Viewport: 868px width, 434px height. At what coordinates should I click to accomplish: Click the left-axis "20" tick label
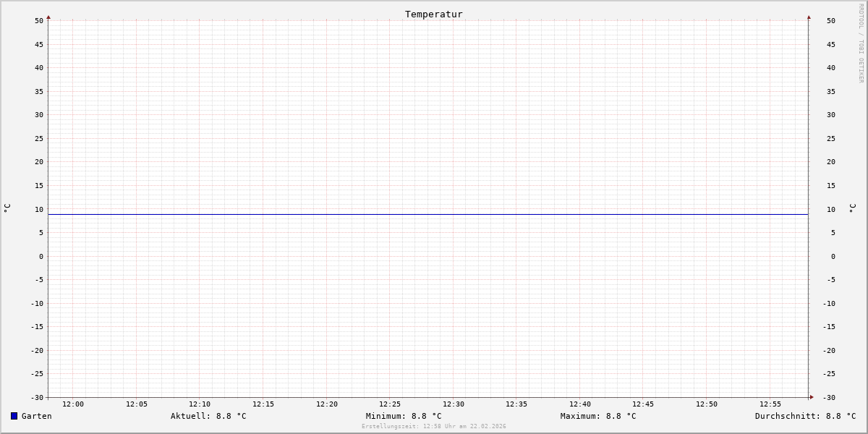tap(39, 162)
